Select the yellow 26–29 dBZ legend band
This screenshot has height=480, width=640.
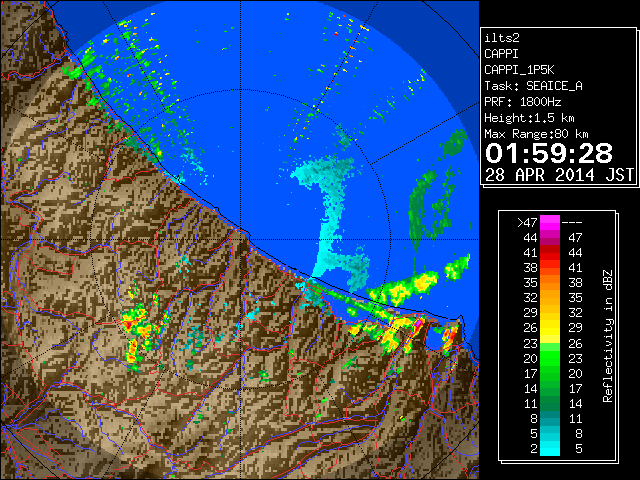(550, 328)
